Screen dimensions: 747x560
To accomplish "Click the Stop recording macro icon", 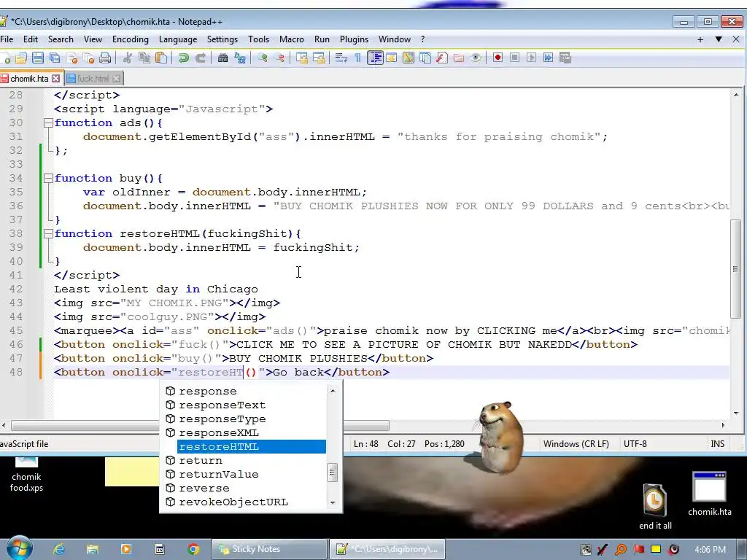I will pos(514,58).
